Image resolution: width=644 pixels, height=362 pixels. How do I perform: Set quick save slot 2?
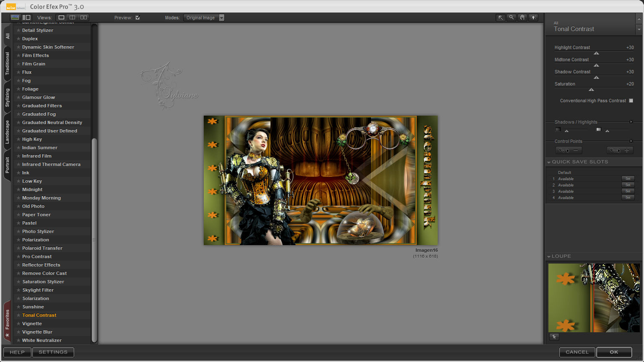(628, 185)
